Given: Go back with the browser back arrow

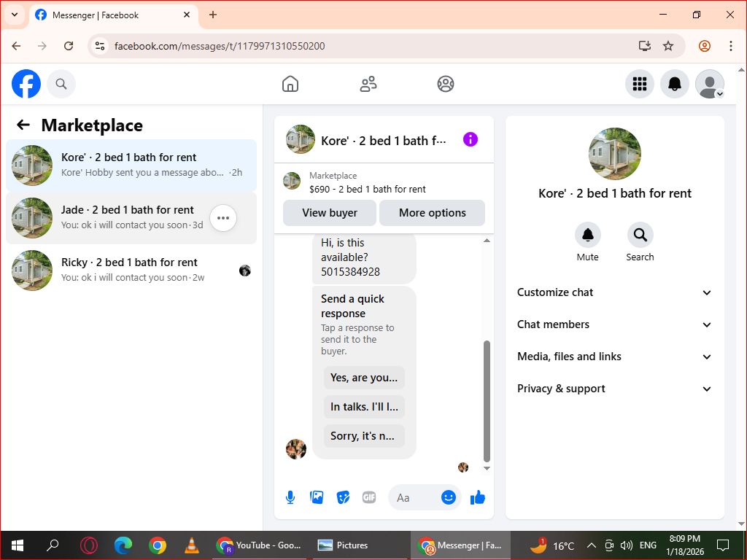Looking at the screenshot, I should click(16, 46).
